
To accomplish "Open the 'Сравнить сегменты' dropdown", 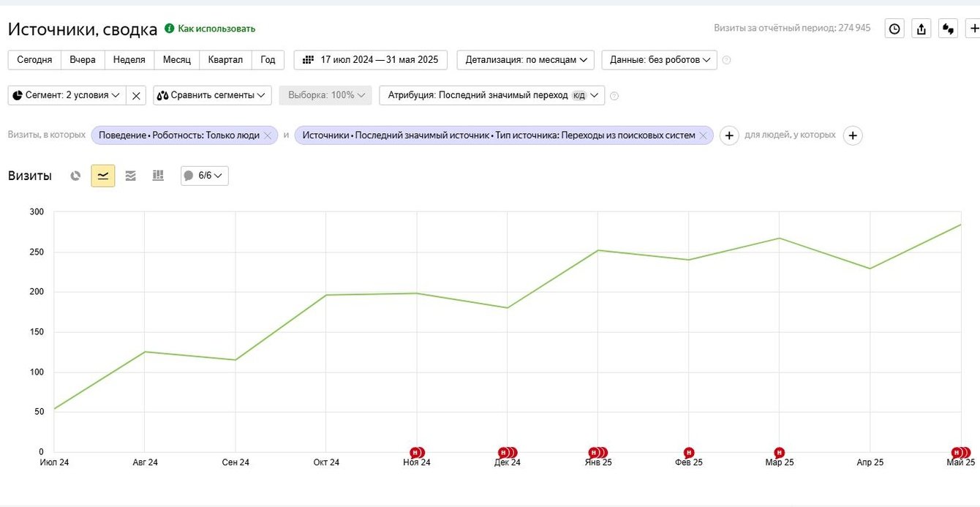I will tap(212, 95).
